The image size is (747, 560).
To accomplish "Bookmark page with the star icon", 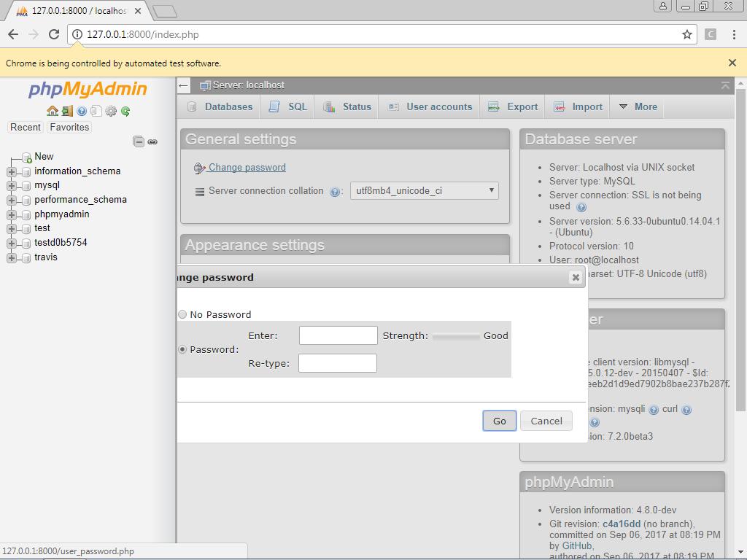I will tap(686, 34).
